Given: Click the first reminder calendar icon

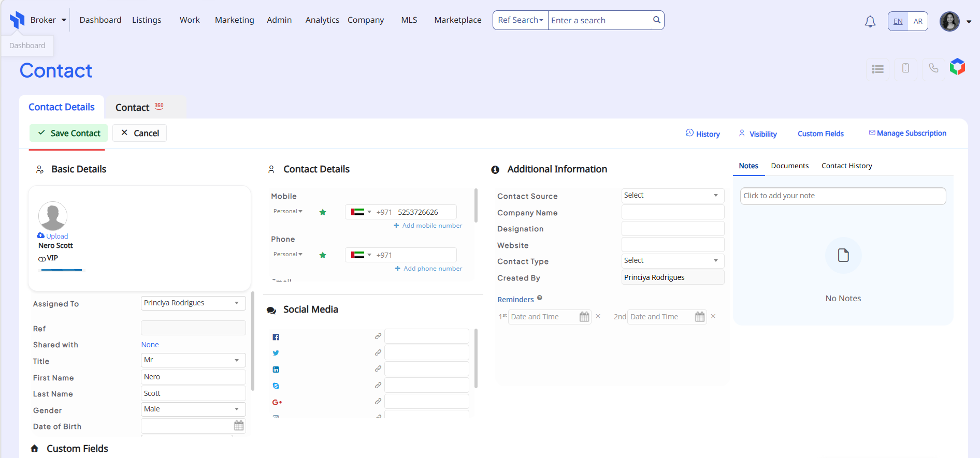Looking at the screenshot, I should [x=584, y=317].
